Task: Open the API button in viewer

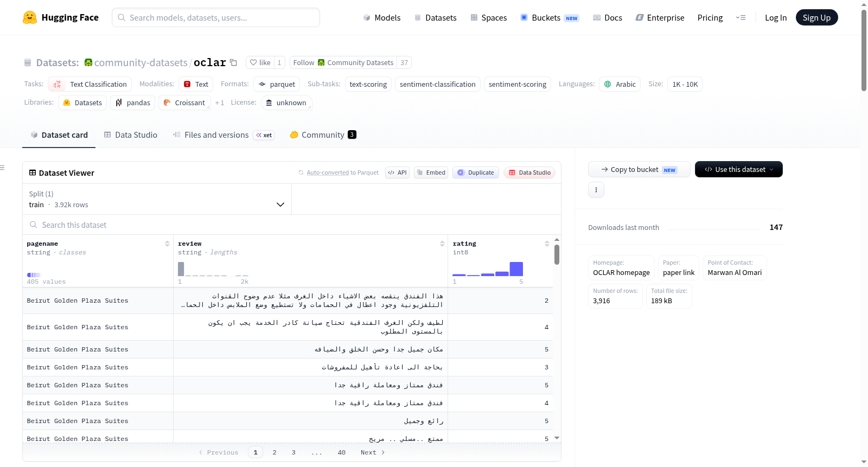Action: point(397,172)
